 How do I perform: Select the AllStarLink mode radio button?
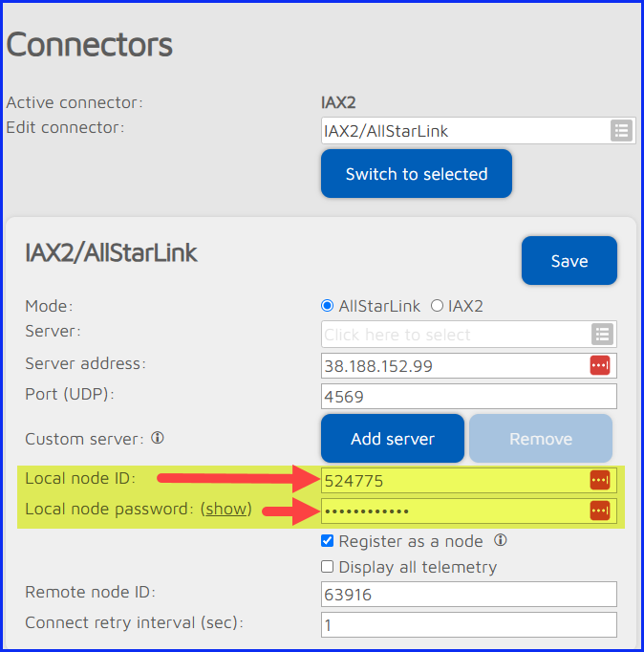[329, 306]
